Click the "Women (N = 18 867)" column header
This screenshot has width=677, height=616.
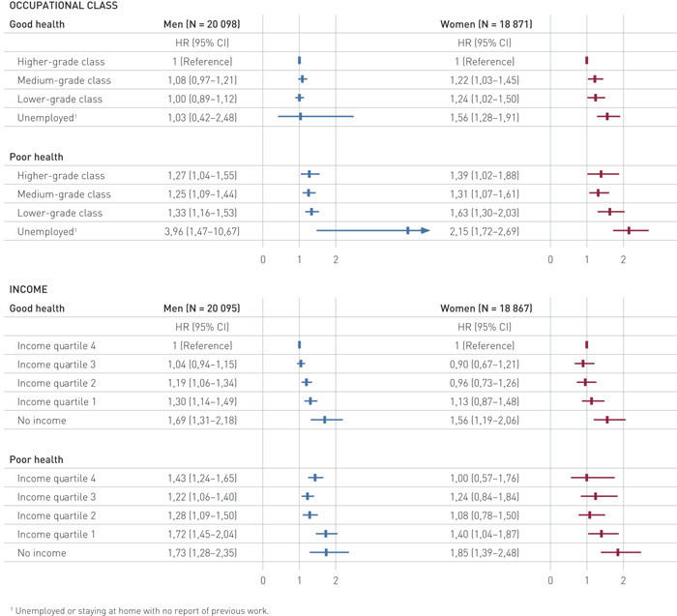click(493, 308)
